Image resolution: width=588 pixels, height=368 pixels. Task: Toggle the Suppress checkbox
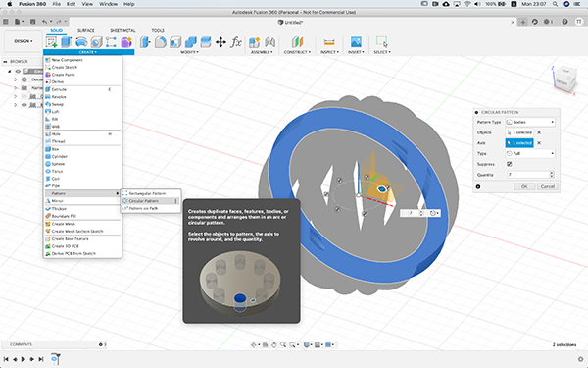pos(510,164)
